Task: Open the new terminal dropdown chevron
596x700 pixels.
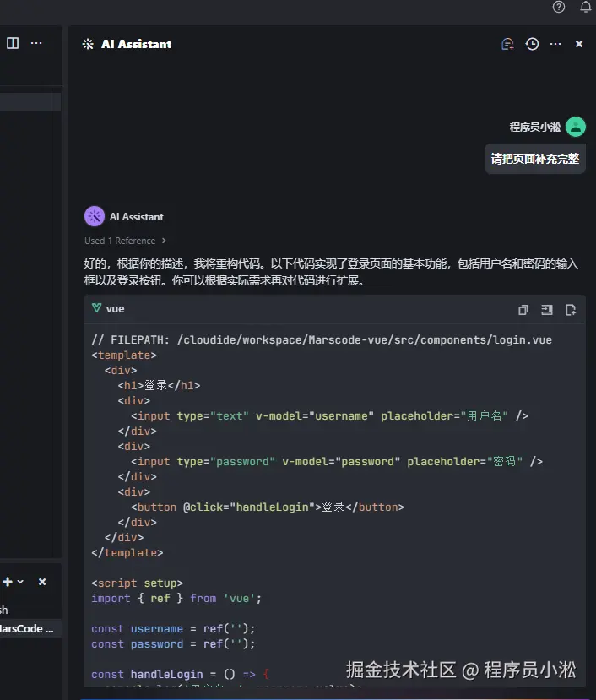Action: pyautogui.click(x=20, y=582)
